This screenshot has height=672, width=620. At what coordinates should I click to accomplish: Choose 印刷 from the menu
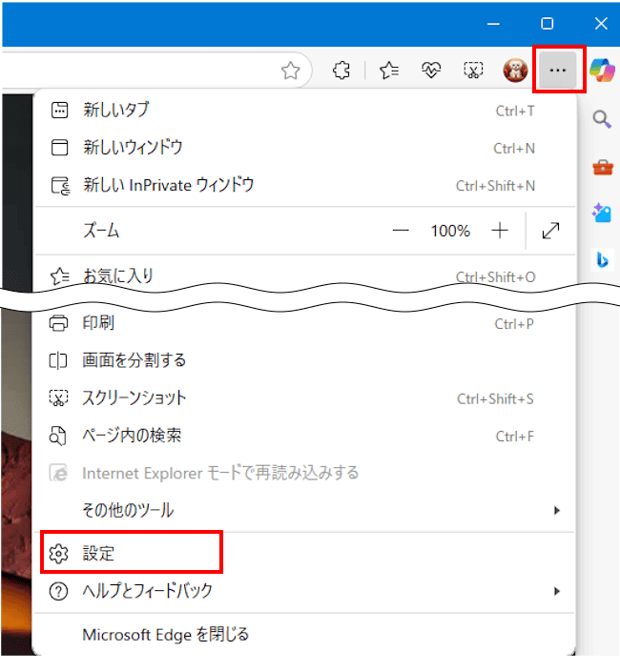pyautogui.click(x=304, y=323)
